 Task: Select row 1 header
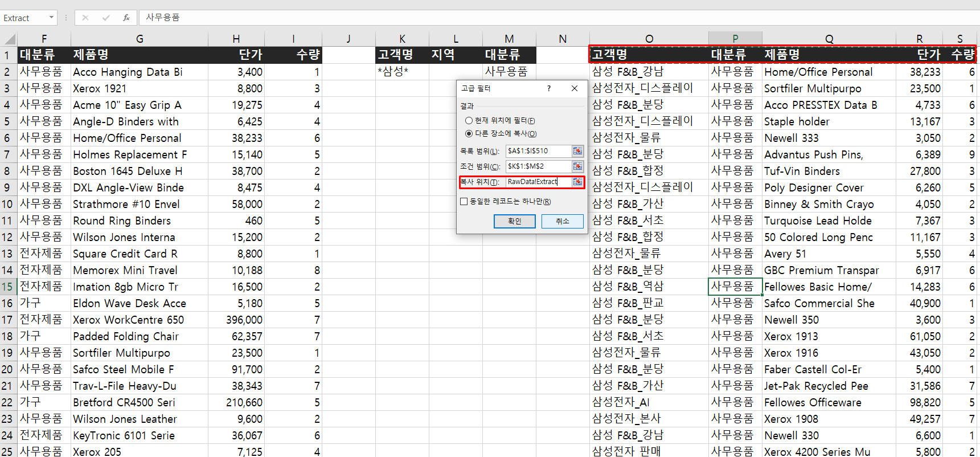pyautogui.click(x=9, y=55)
